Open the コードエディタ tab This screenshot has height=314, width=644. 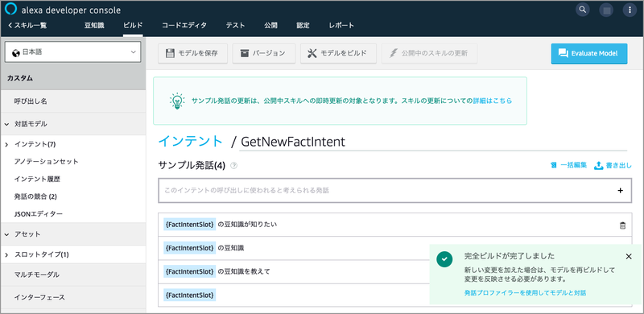184,26
